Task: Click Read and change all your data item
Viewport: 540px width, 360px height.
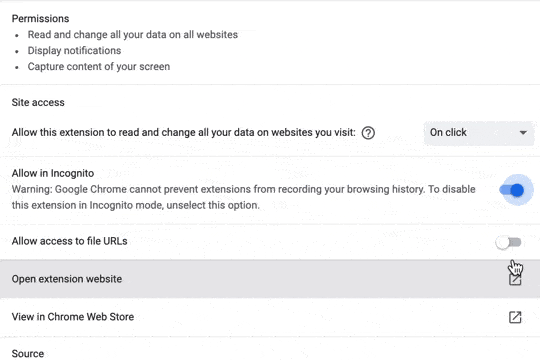Action: point(133,35)
